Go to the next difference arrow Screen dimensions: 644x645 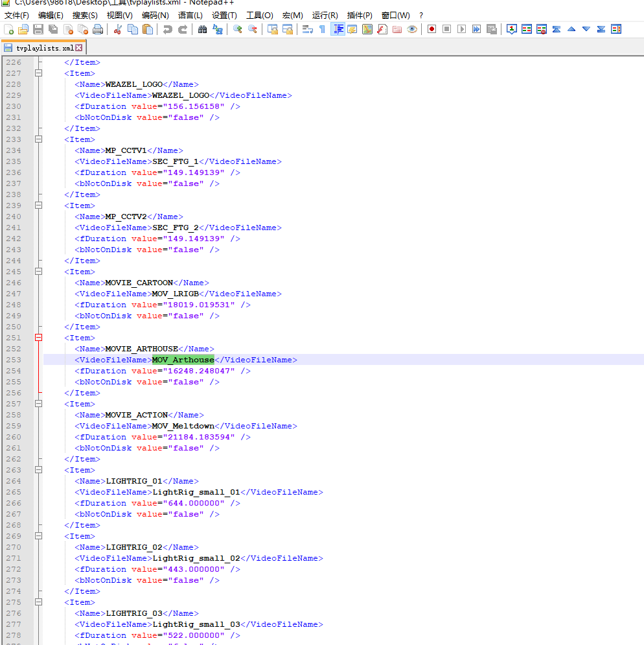pyautogui.click(x=586, y=29)
